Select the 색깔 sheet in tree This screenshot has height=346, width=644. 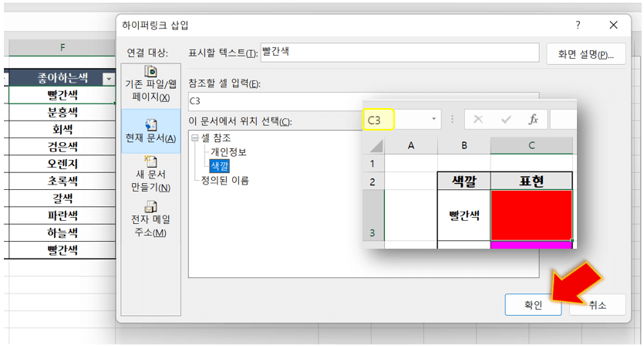(219, 166)
